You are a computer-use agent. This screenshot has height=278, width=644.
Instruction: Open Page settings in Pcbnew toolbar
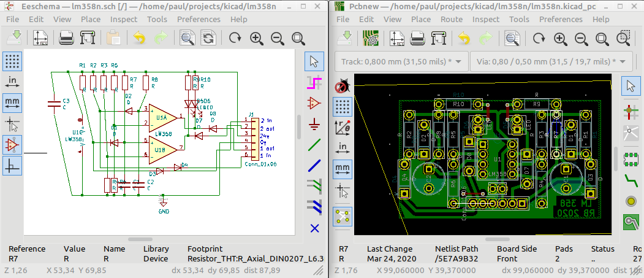pyautogui.click(x=396, y=38)
